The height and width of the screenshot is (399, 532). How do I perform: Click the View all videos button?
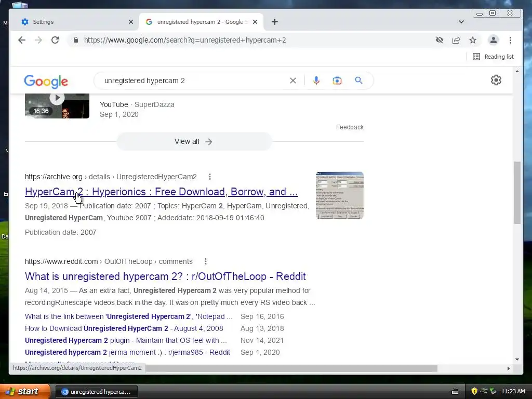[x=194, y=141]
